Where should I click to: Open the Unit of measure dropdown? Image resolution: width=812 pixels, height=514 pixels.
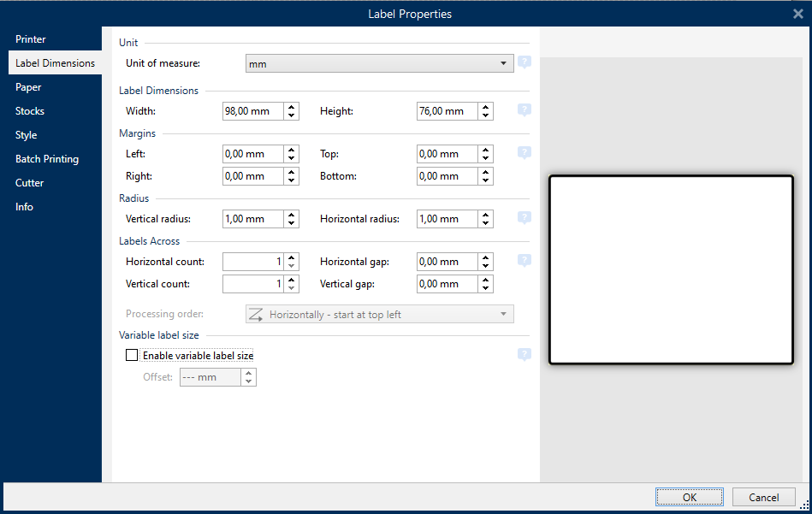click(x=379, y=63)
